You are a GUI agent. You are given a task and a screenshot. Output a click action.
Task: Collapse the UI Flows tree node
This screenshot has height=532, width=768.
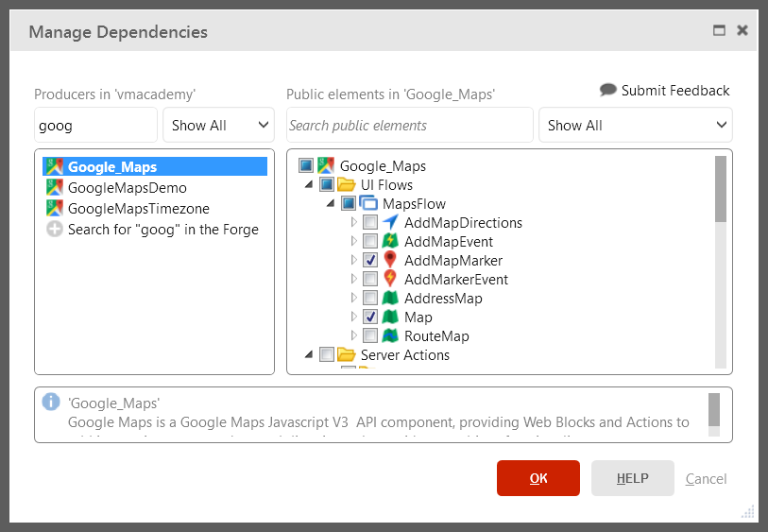click(309, 185)
